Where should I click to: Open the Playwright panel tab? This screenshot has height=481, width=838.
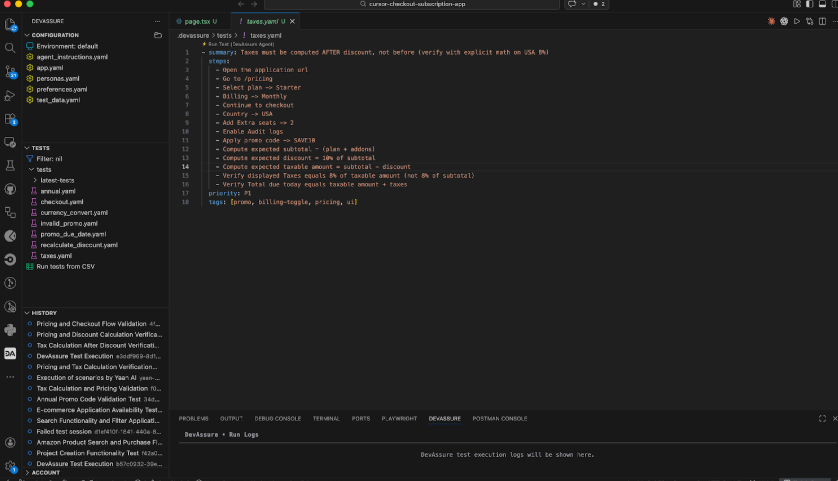399,418
